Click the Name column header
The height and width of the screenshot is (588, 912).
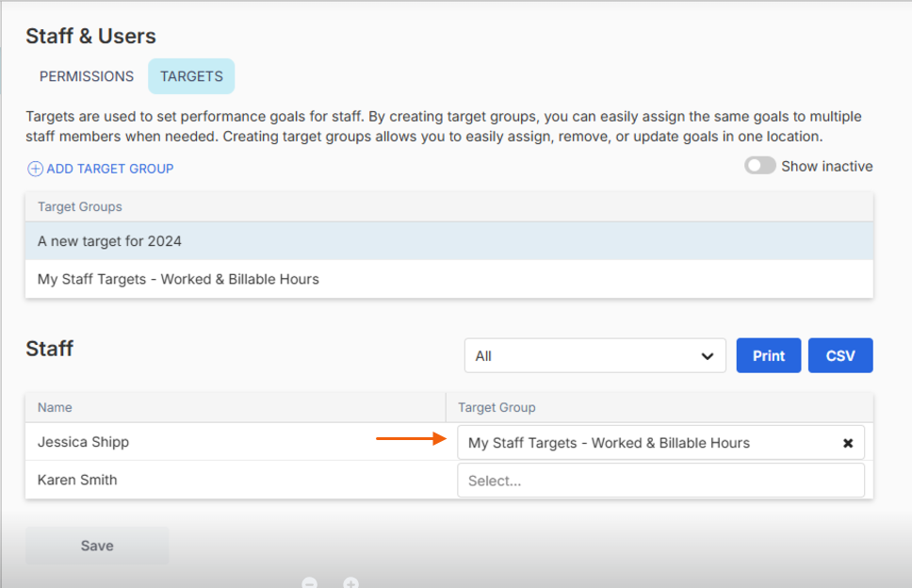tap(55, 407)
